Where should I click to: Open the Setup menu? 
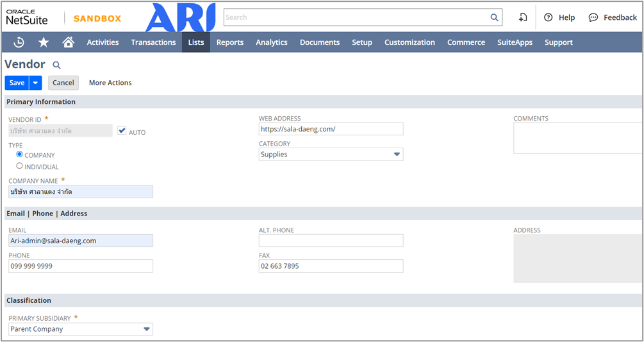coord(362,42)
